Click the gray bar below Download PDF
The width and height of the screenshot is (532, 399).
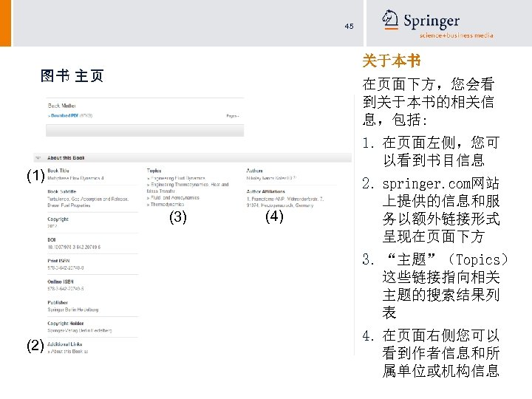click(145, 131)
